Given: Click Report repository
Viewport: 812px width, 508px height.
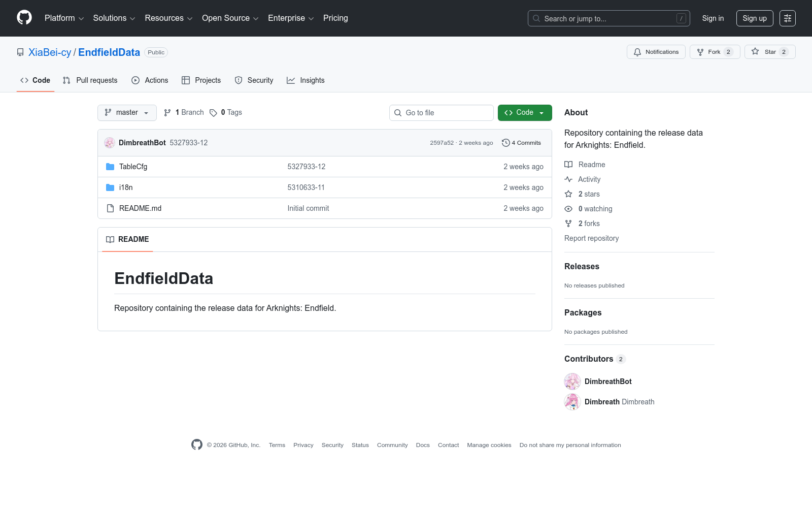Looking at the screenshot, I should [x=591, y=238].
